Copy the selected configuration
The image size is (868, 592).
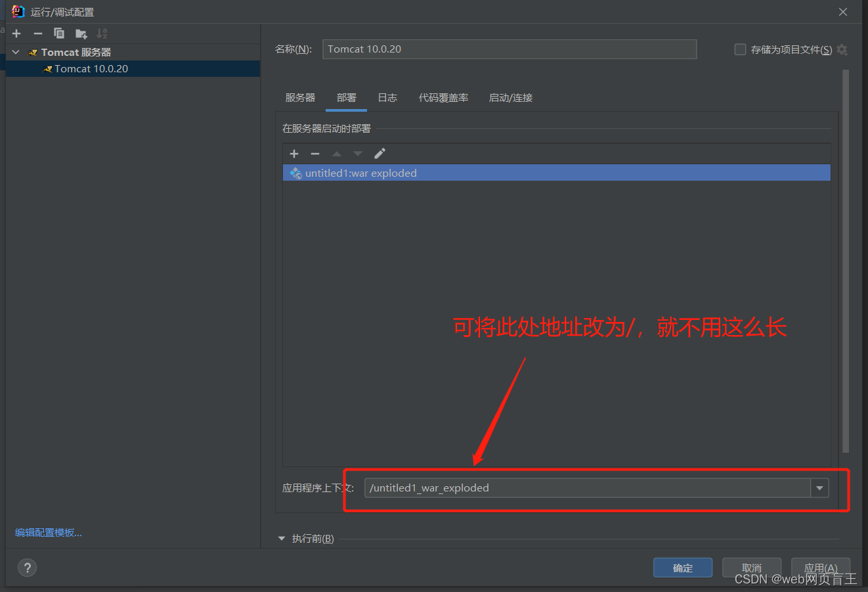[59, 34]
